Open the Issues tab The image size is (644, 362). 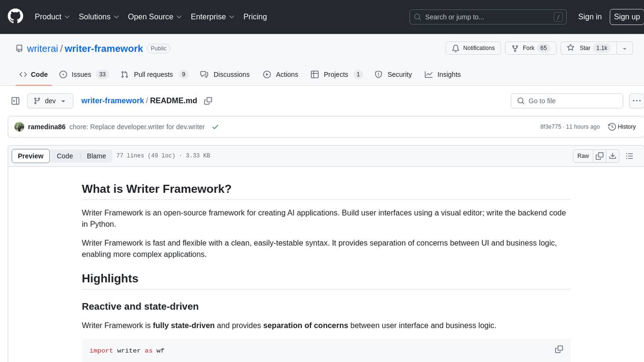pos(84,74)
